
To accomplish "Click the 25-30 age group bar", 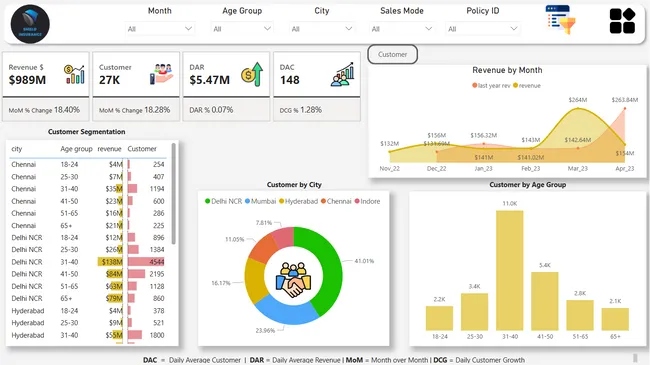I will coord(474,311).
